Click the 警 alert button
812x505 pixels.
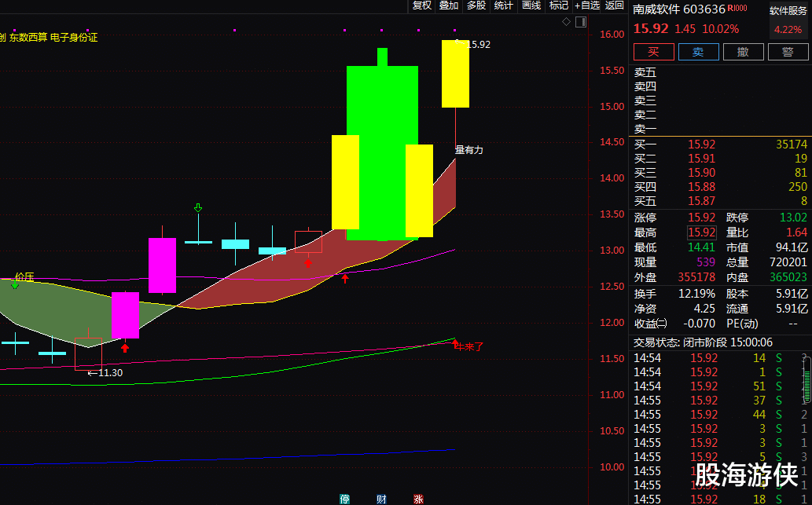point(788,52)
